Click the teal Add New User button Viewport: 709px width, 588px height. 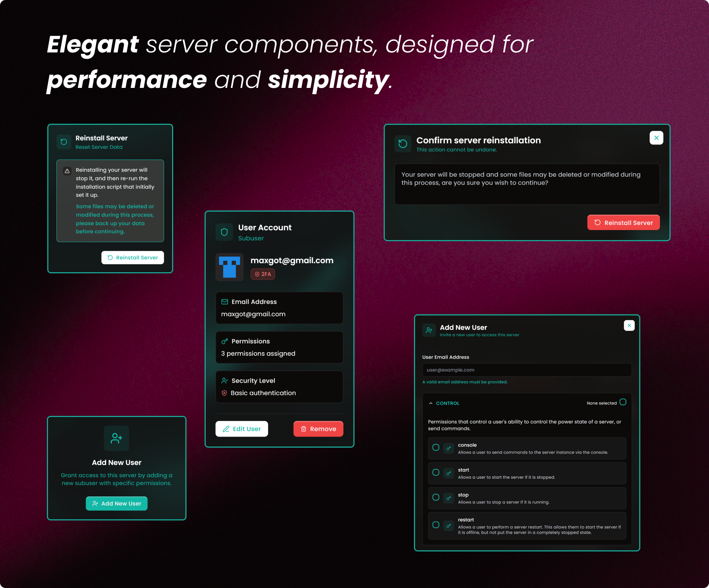[117, 503]
